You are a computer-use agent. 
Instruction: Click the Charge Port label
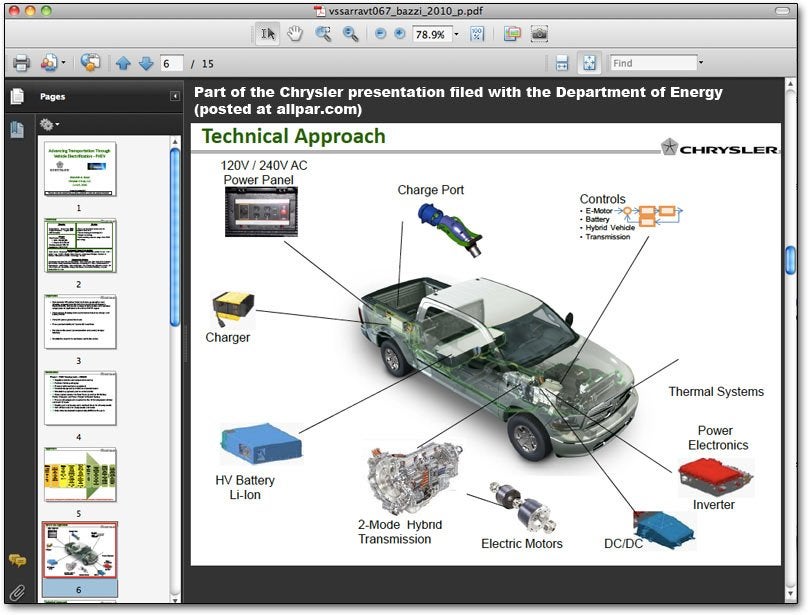430,190
